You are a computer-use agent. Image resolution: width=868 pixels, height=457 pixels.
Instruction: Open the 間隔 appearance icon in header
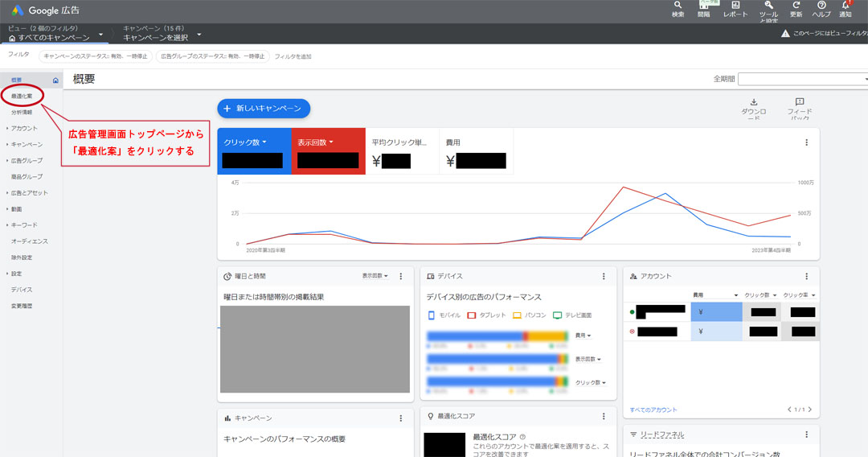(x=703, y=5)
